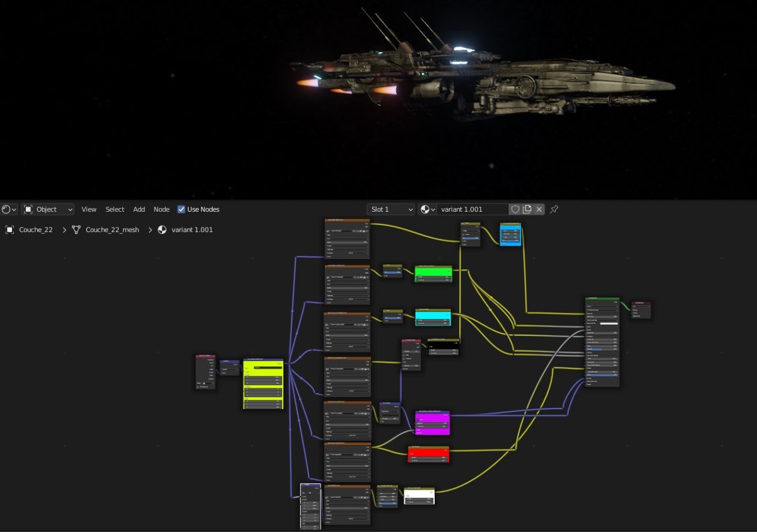The image size is (757, 532).
Task: Open the Select menu
Action: (x=115, y=209)
